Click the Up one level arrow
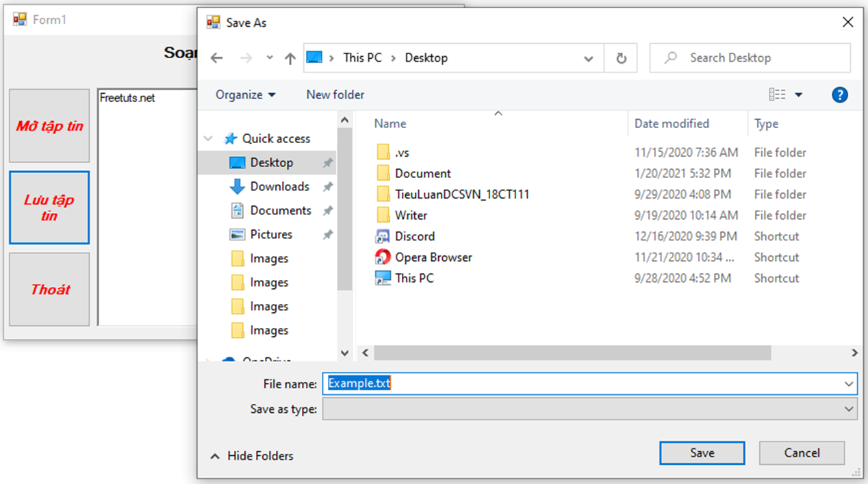The height and width of the screenshot is (484, 868). [x=290, y=58]
